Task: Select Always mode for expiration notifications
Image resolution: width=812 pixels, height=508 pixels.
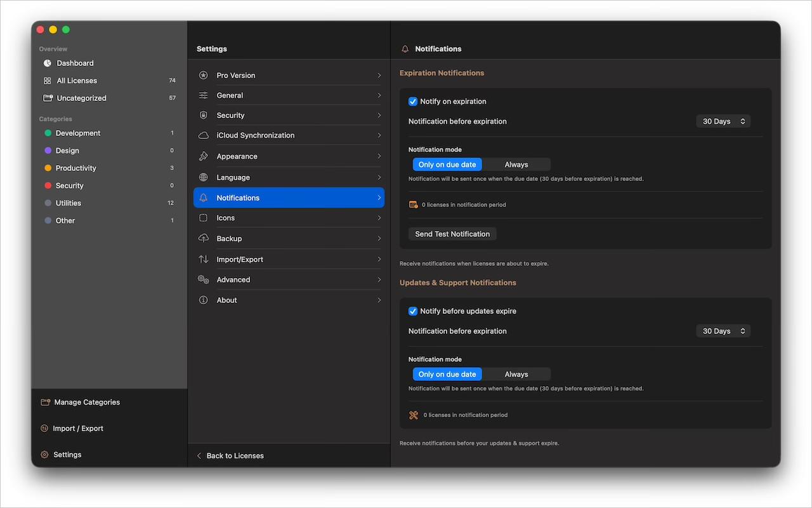Action: pos(516,164)
